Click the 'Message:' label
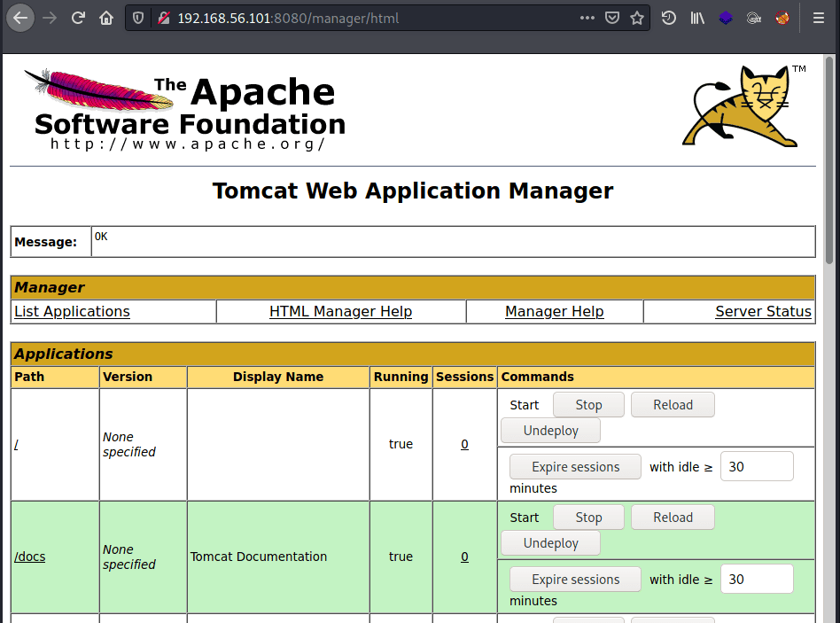This screenshot has height=623, width=840. [46, 242]
